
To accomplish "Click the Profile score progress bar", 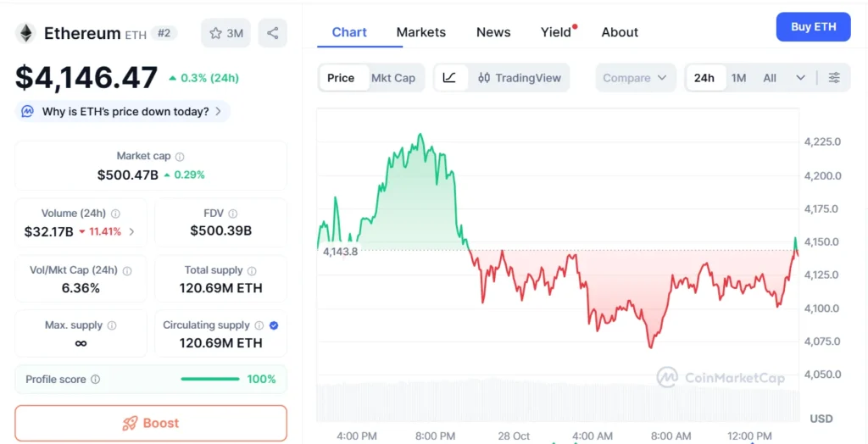I will [209, 380].
